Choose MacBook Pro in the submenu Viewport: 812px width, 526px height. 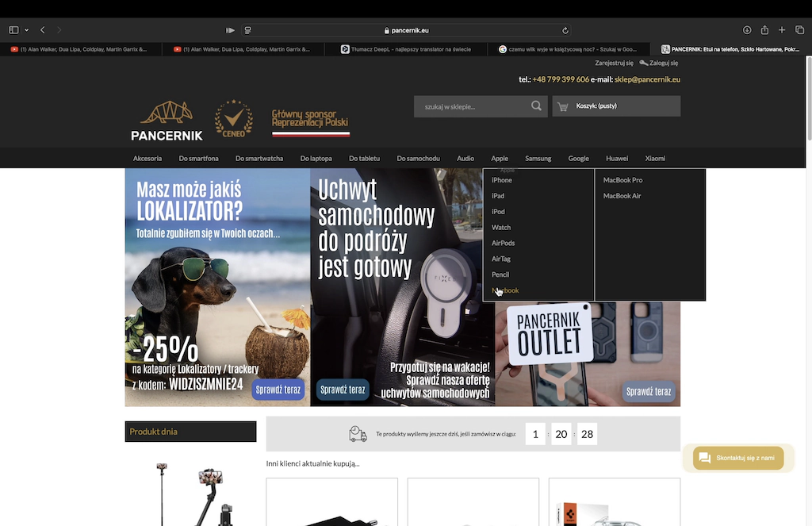[622, 180]
